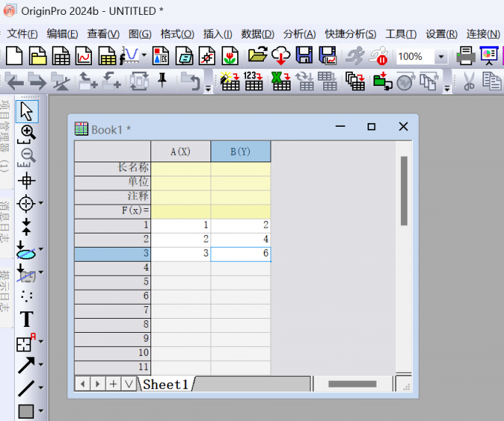The image size is (504, 421).
Task: Expand the Data Reader tool options arrow
Action: pyautogui.click(x=42, y=203)
